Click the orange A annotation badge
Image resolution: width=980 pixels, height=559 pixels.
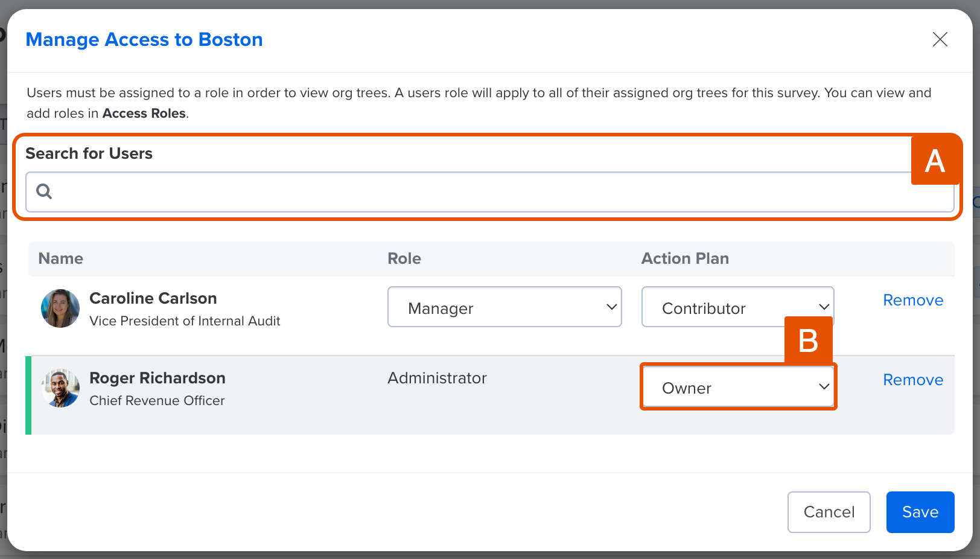point(935,160)
